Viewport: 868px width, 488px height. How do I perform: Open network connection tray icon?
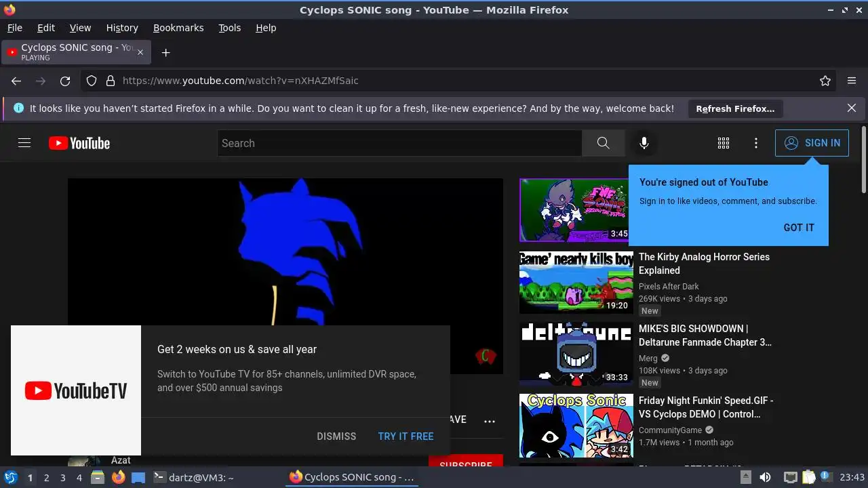click(790, 477)
